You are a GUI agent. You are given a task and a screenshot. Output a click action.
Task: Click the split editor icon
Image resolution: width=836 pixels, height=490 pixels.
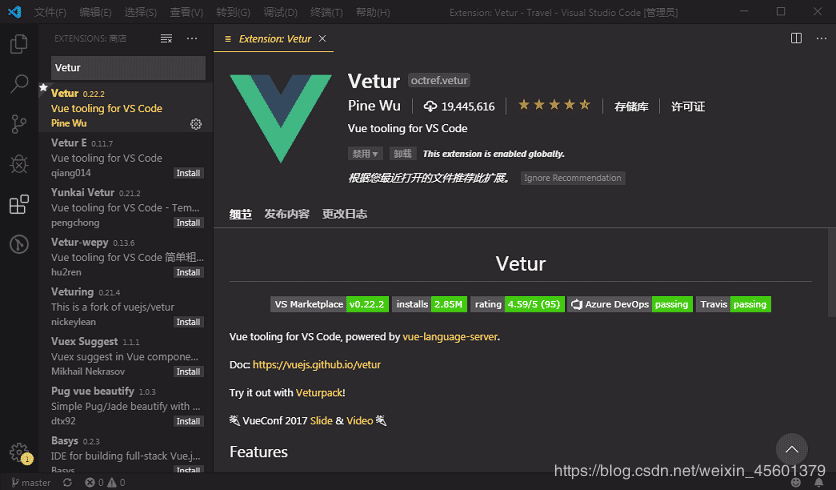[796, 38]
